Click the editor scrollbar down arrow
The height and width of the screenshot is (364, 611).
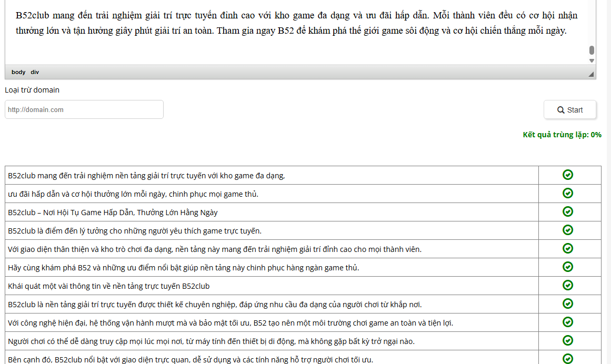point(592,60)
